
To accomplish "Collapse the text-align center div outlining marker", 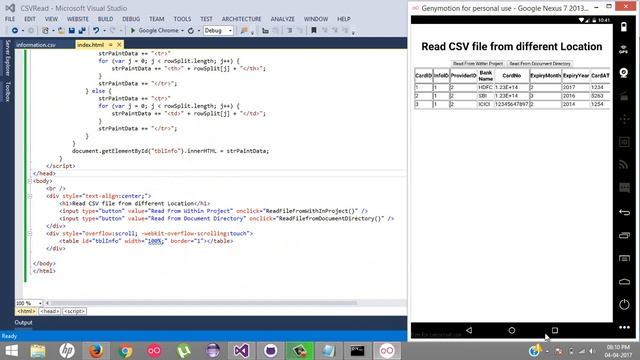I will pos(29,196).
